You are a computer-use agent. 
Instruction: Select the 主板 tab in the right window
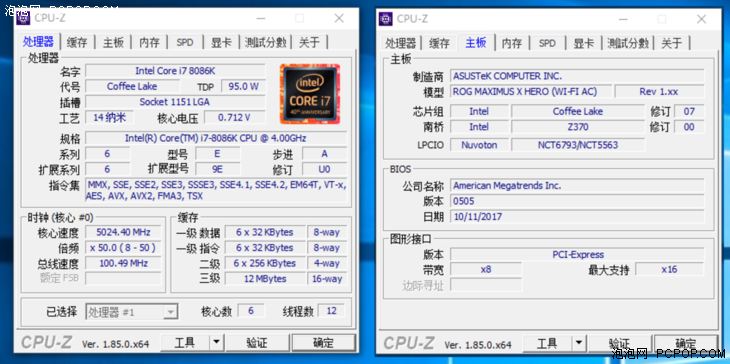tap(476, 42)
